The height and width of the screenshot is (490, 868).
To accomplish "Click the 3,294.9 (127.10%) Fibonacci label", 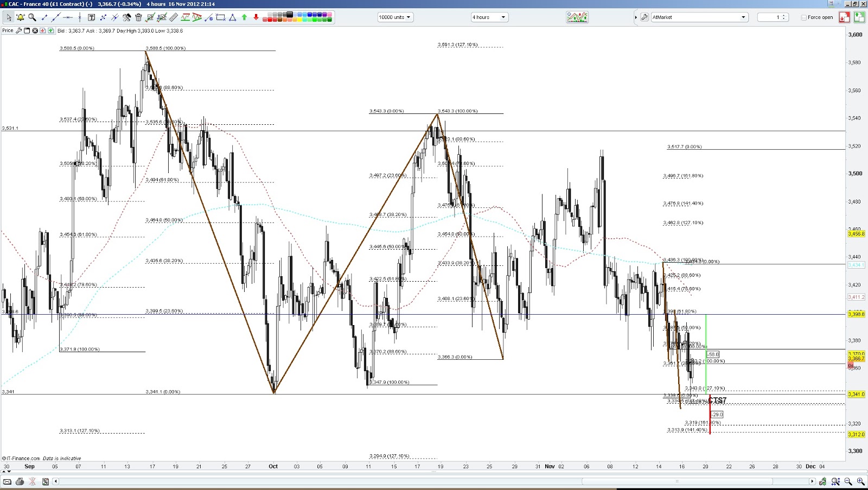I will point(390,456).
